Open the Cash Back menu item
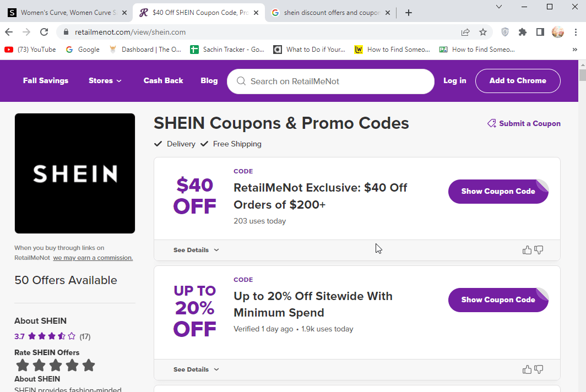This screenshot has width=586, height=392. pyautogui.click(x=163, y=81)
